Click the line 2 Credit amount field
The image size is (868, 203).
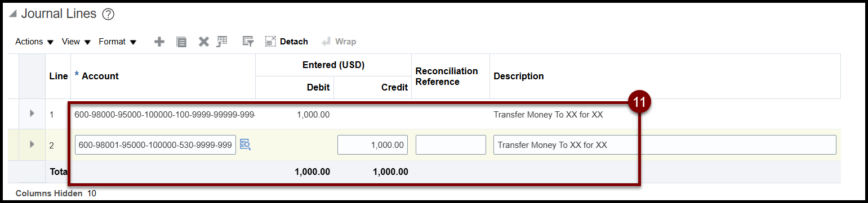coord(372,145)
